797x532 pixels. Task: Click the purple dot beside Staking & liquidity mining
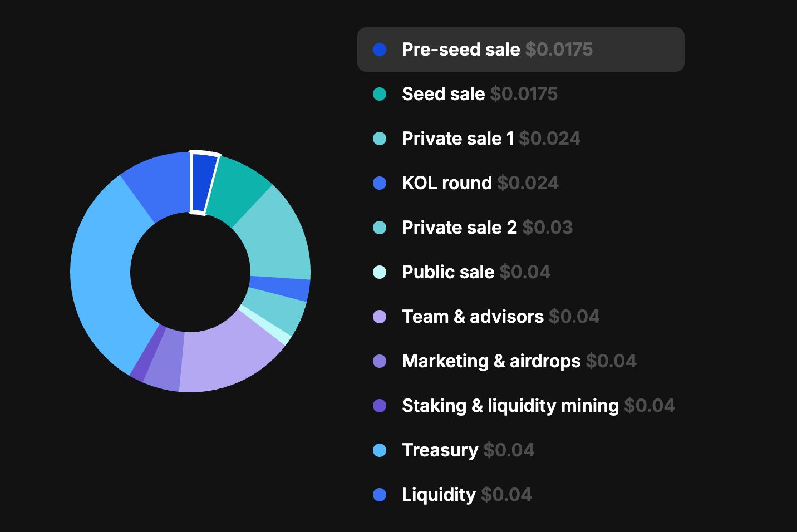380,406
